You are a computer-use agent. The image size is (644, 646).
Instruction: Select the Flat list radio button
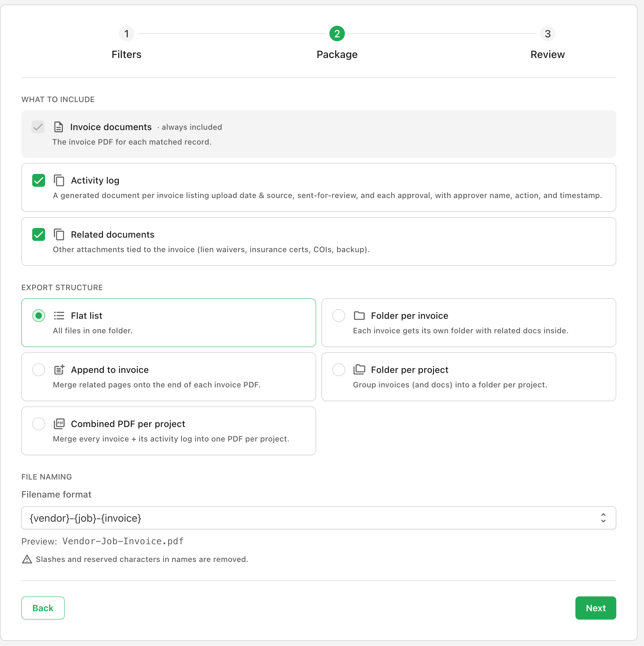pyautogui.click(x=38, y=316)
